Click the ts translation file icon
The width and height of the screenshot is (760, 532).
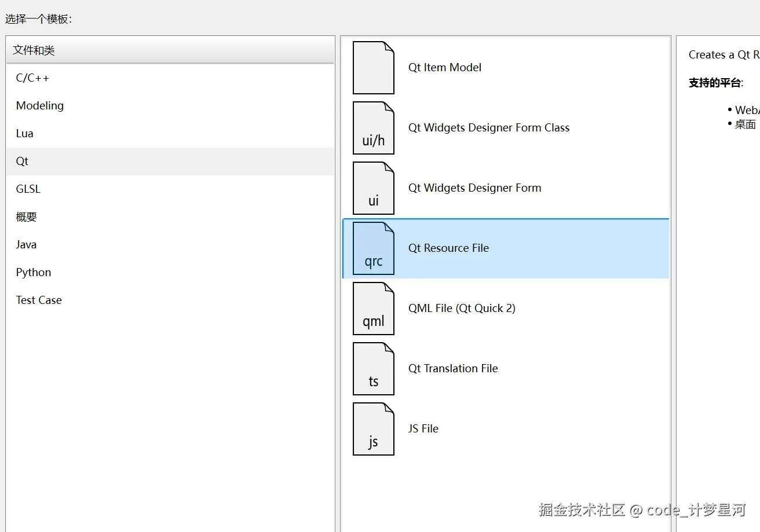pos(374,369)
